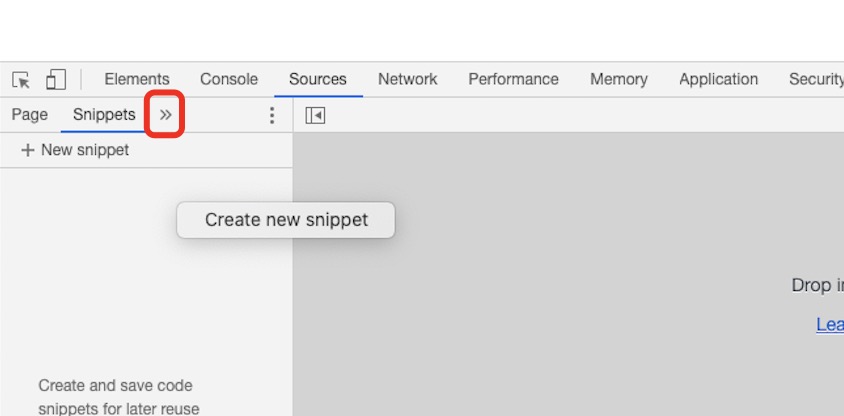Switch to the Page navigator tab
The width and height of the screenshot is (844, 416).
(x=30, y=115)
